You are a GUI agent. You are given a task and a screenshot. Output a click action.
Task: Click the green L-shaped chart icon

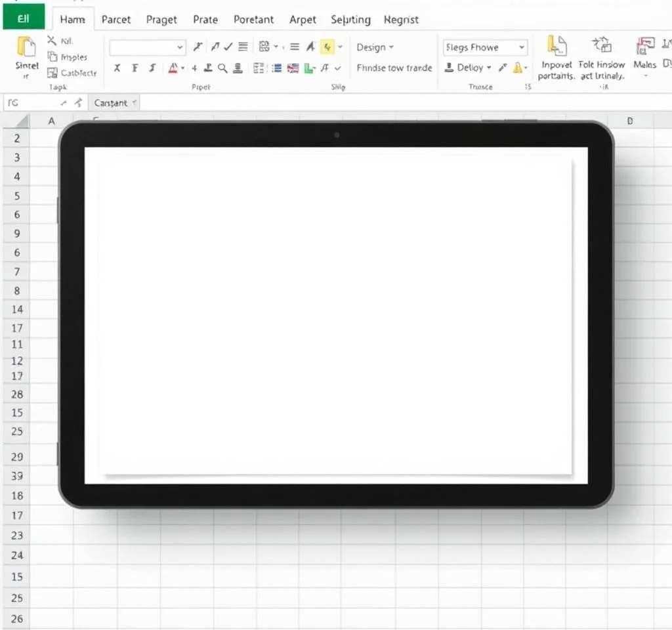pos(310,68)
